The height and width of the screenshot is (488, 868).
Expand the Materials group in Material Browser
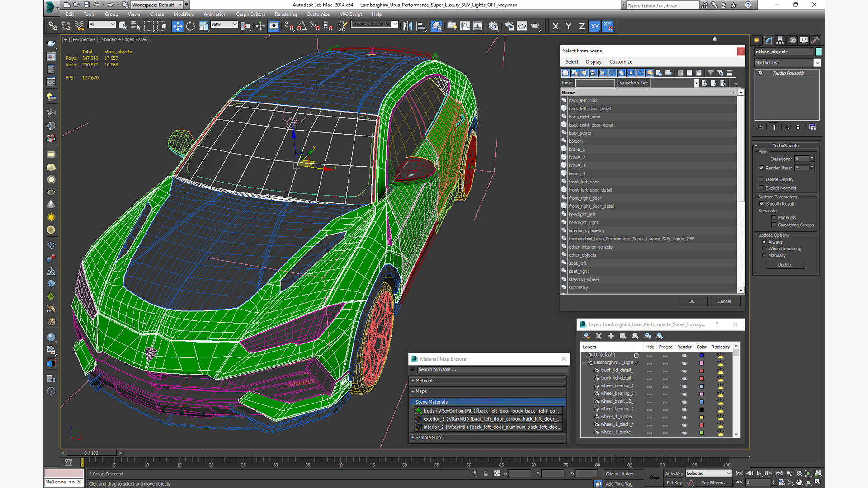pos(488,381)
